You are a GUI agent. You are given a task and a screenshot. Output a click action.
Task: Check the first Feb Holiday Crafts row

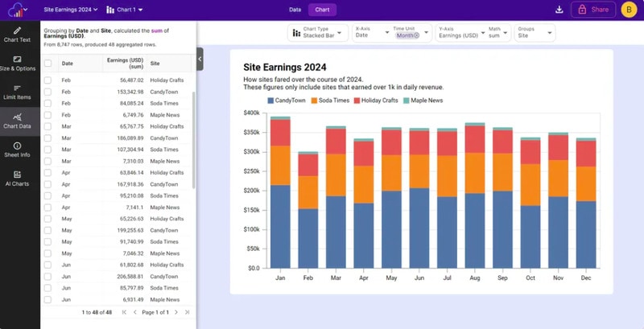point(48,80)
